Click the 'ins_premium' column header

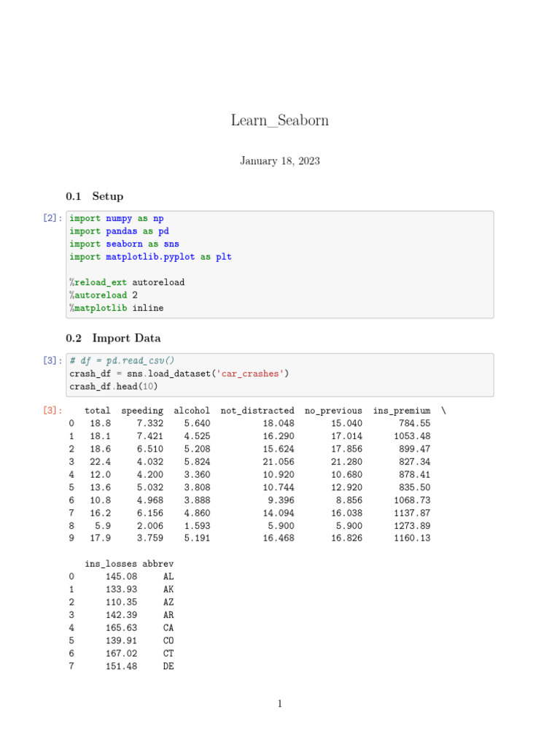pyautogui.click(x=402, y=411)
